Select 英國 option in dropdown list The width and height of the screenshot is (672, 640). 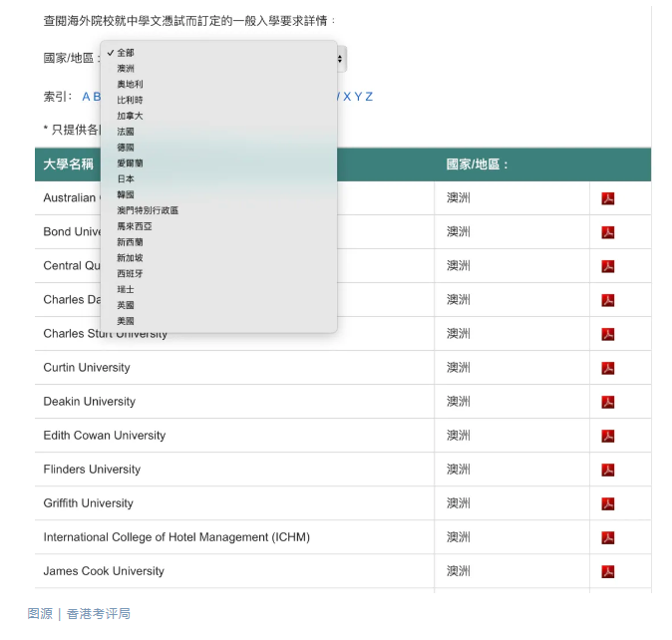point(126,305)
